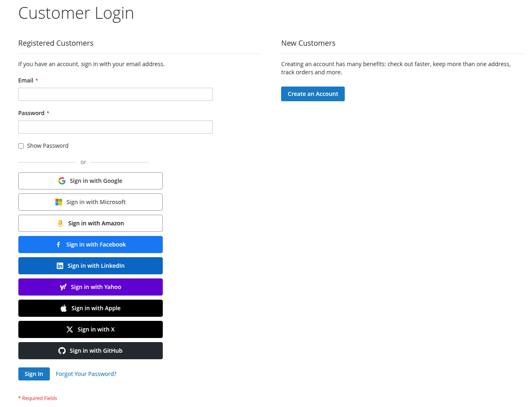532x407 pixels.
Task: Click the Microsoft four-square logo icon
Action: tap(59, 202)
